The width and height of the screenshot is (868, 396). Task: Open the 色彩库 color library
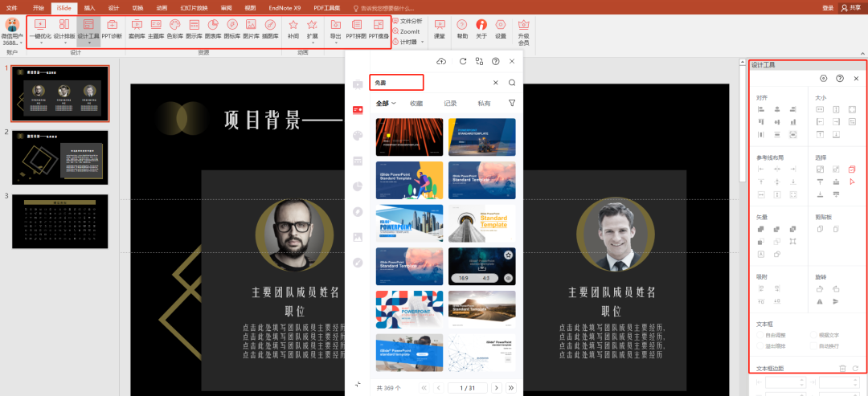174,29
